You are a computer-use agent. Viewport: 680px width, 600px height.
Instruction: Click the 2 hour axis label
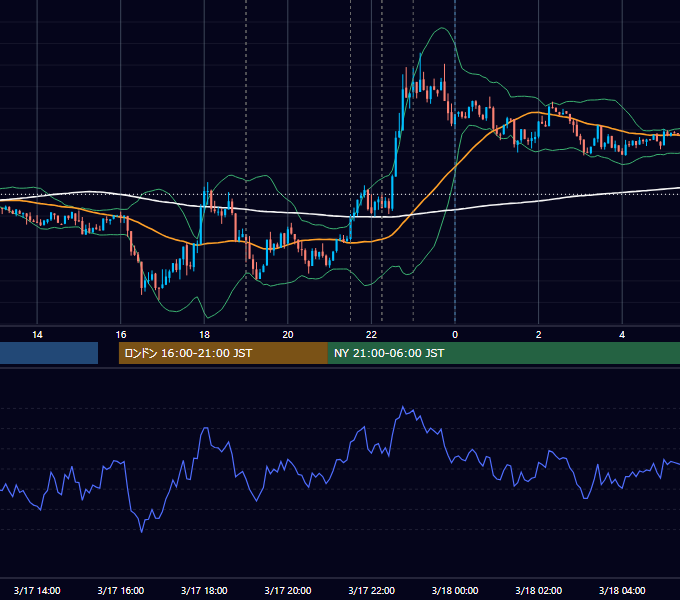pos(539,335)
